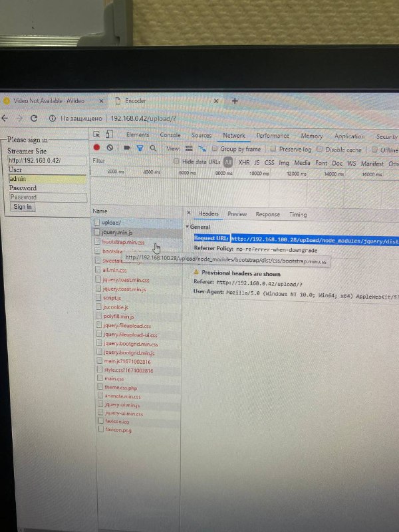Enable Preserve log checkbox
This screenshot has height=532, width=399.
pyautogui.click(x=273, y=149)
